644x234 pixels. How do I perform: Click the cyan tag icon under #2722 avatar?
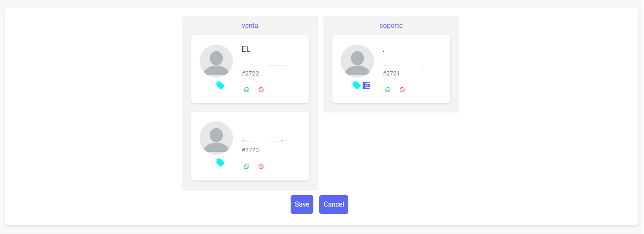220,86
